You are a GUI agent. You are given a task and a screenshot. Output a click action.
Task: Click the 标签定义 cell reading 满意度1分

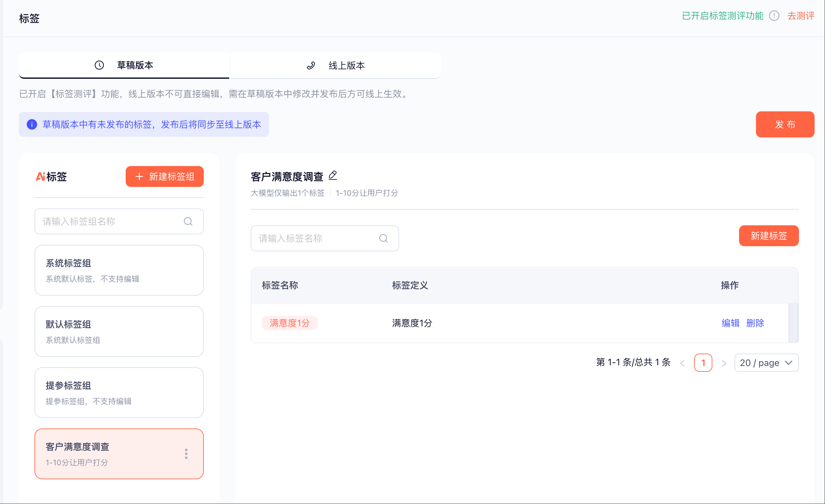click(412, 323)
